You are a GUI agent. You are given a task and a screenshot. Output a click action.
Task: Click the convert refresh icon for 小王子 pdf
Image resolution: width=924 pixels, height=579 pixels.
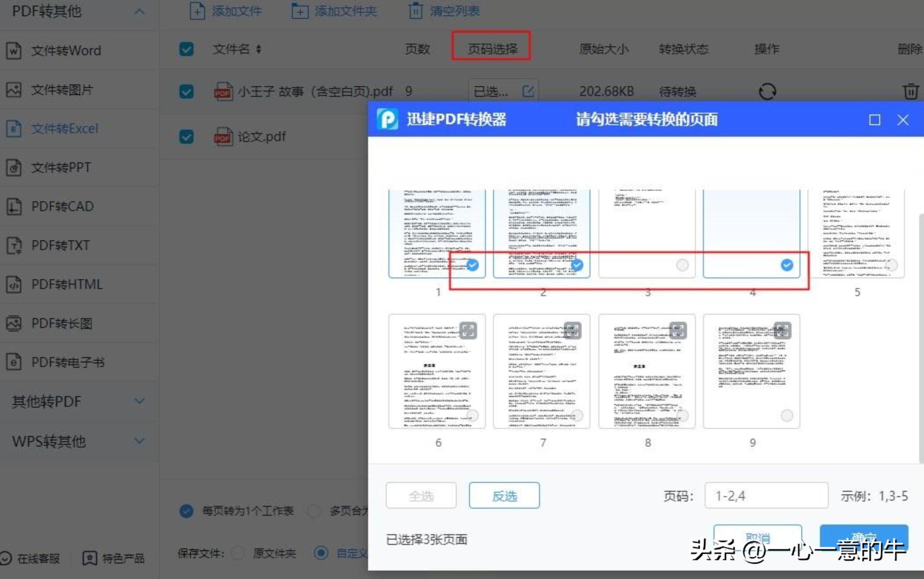(x=767, y=91)
